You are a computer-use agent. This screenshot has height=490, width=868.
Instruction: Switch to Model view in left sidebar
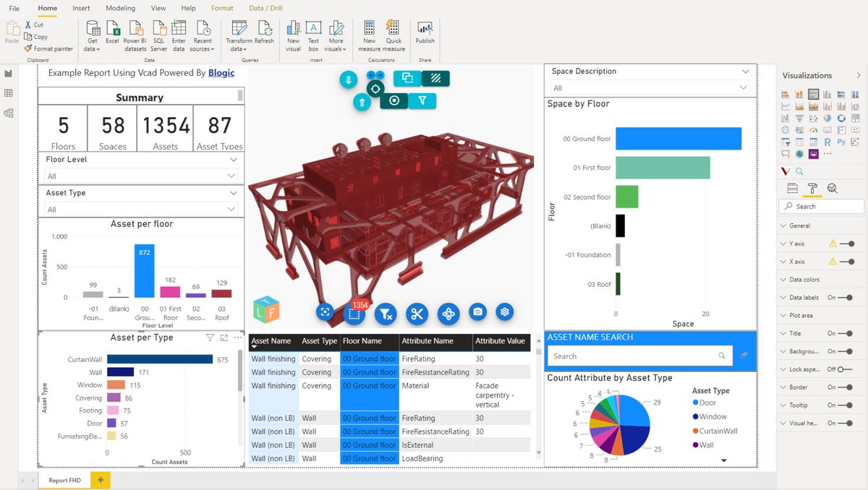tap(9, 113)
